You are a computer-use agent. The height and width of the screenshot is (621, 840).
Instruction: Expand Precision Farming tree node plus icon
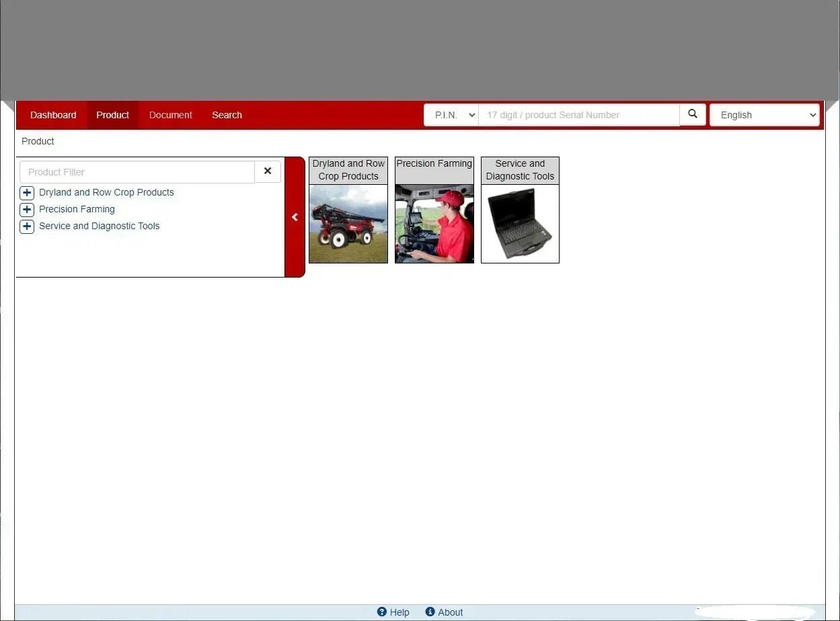pyautogui.click(x=27, y=210)
